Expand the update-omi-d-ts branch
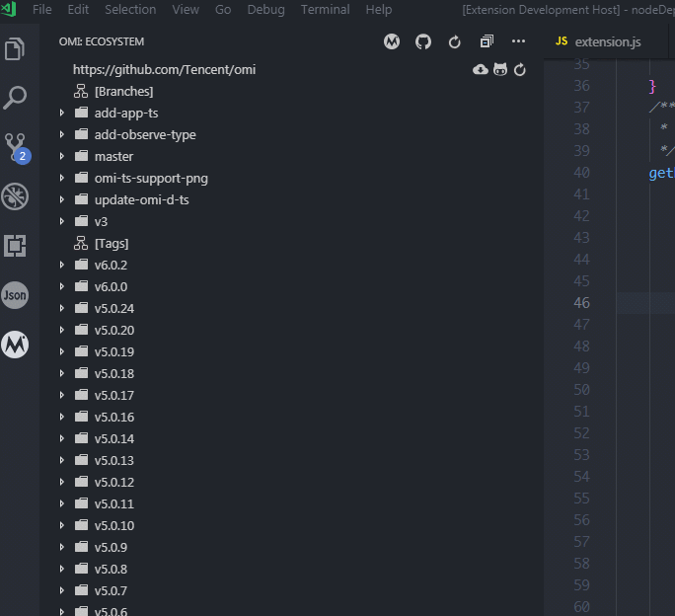This screenshot has width=675, height=616. pyautogui.click(x=62, y=199)
